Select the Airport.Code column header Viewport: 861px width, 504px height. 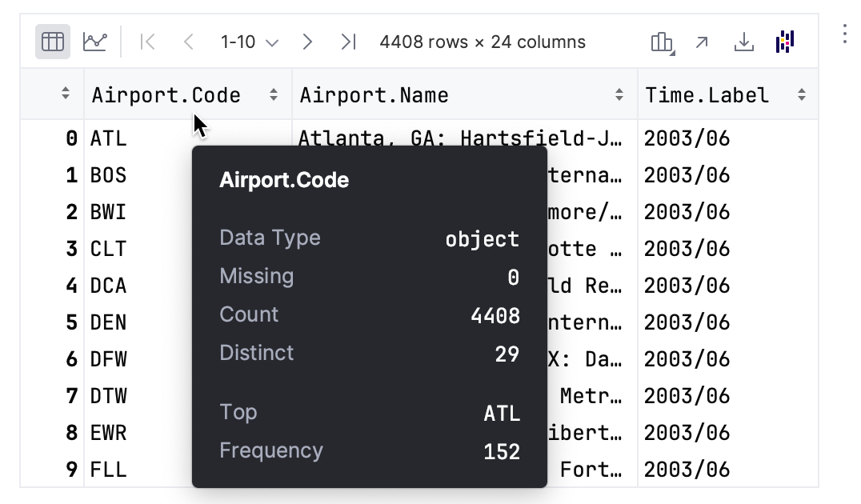166,94
